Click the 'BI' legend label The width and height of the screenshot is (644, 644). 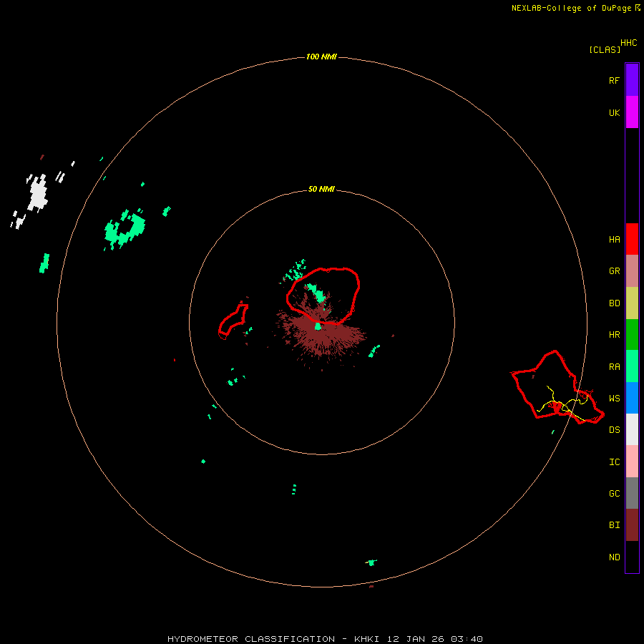614,525
